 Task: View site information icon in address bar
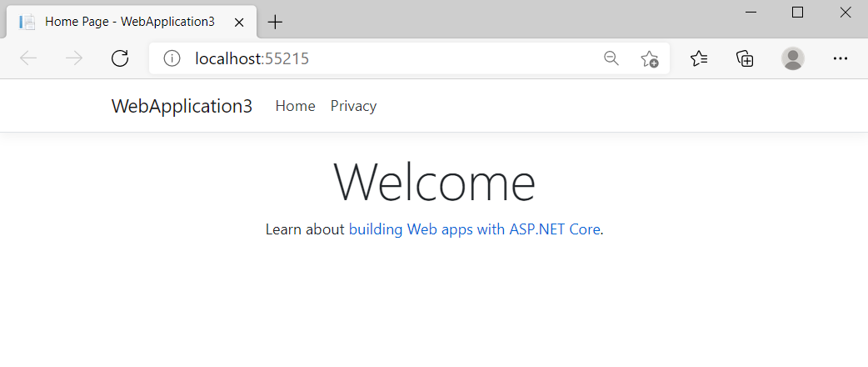pos(172,58)
